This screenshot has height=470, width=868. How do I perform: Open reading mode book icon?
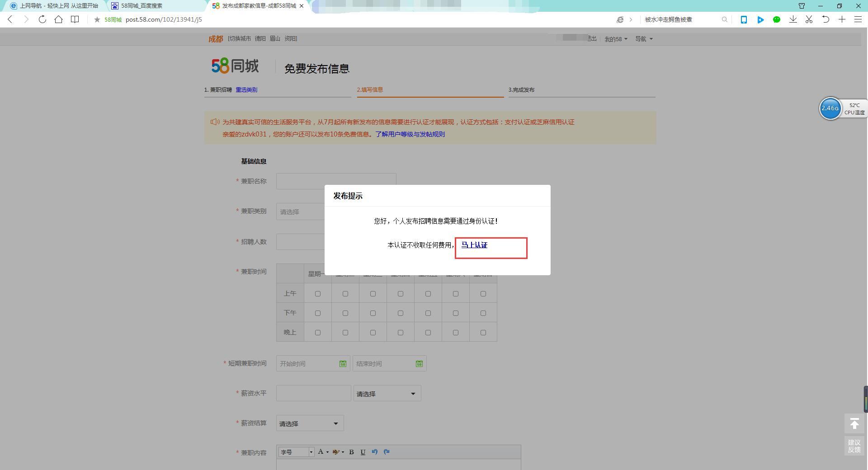tap(75, 19)
